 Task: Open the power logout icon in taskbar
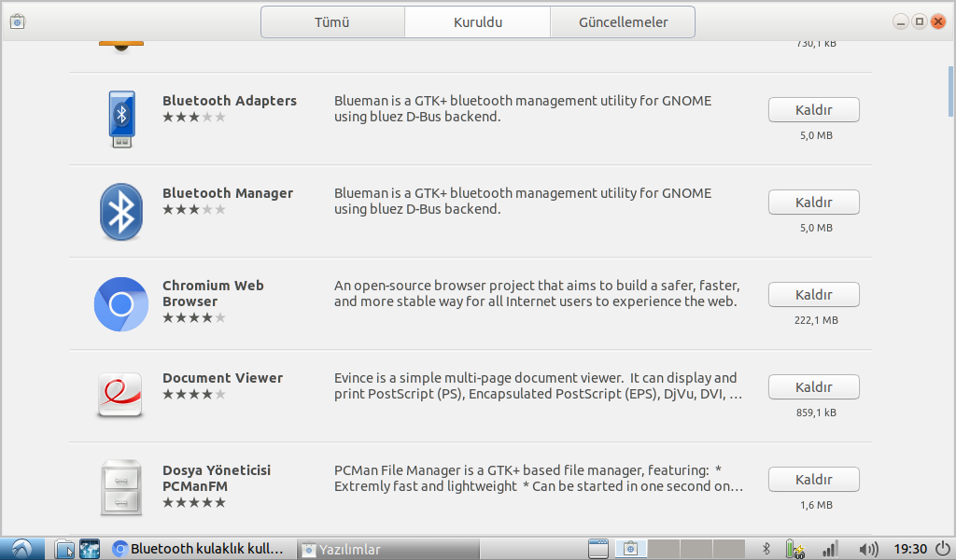[x=943, y=549]
